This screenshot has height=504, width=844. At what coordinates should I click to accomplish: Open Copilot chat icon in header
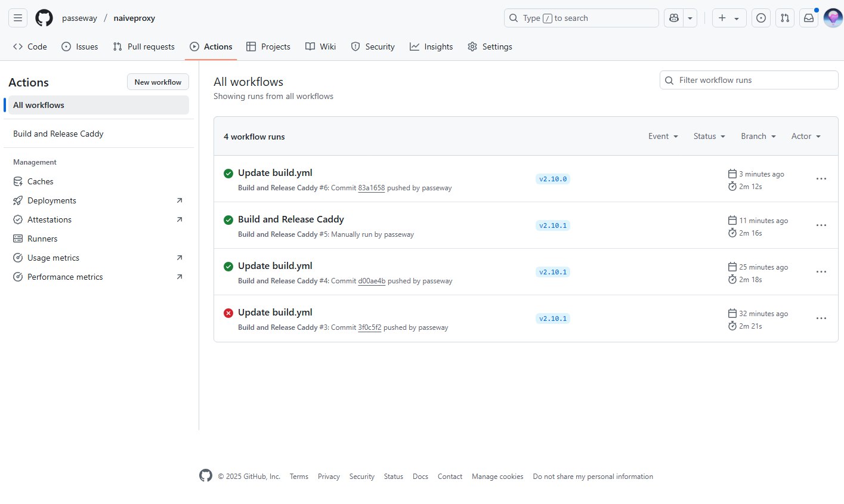[x=674, y=18]
